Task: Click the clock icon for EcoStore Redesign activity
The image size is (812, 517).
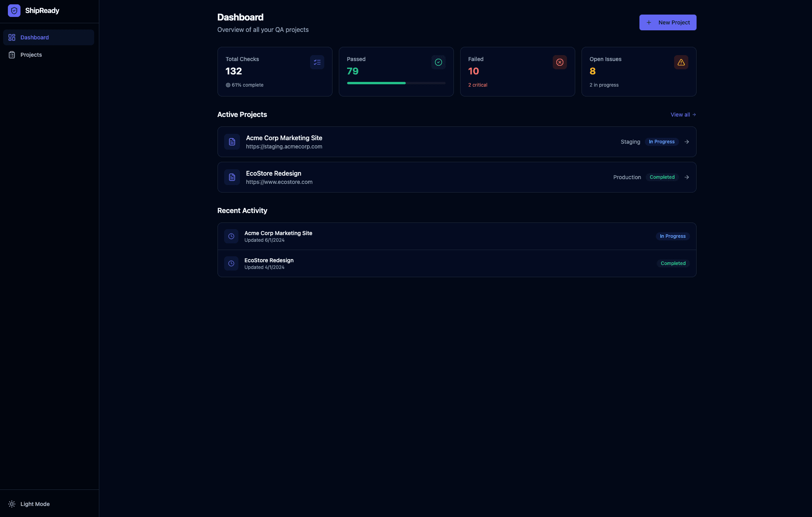Action: [231, 263]
